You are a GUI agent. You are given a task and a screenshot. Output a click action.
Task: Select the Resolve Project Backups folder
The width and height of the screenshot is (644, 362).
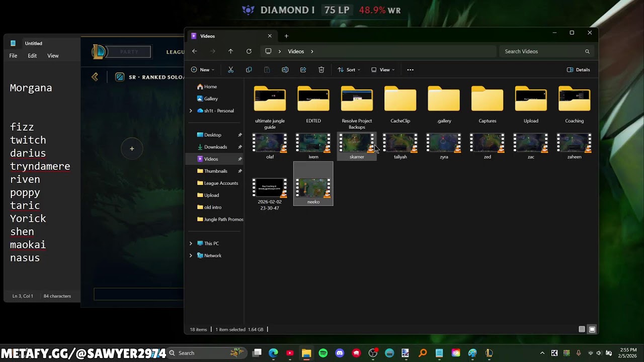357,108
